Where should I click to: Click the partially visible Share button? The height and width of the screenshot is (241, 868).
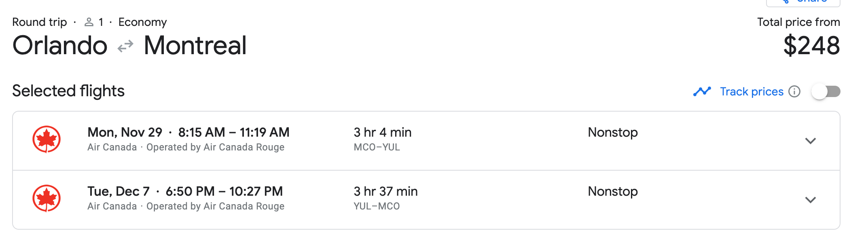[x=803, y=2]
